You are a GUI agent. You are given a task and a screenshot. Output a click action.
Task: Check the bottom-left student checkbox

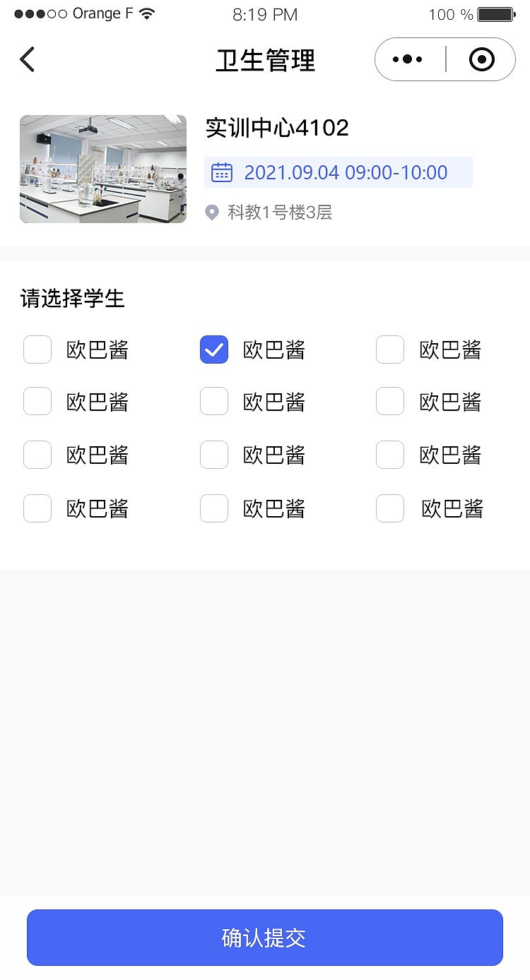pos(37,508)
